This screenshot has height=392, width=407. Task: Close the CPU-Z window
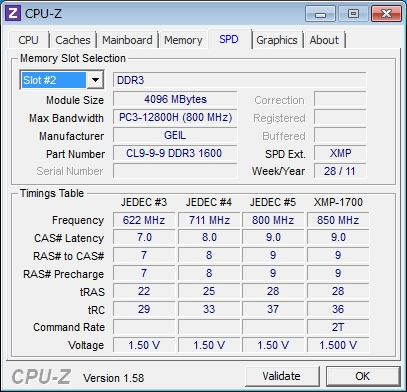click(x=386, y=14)
